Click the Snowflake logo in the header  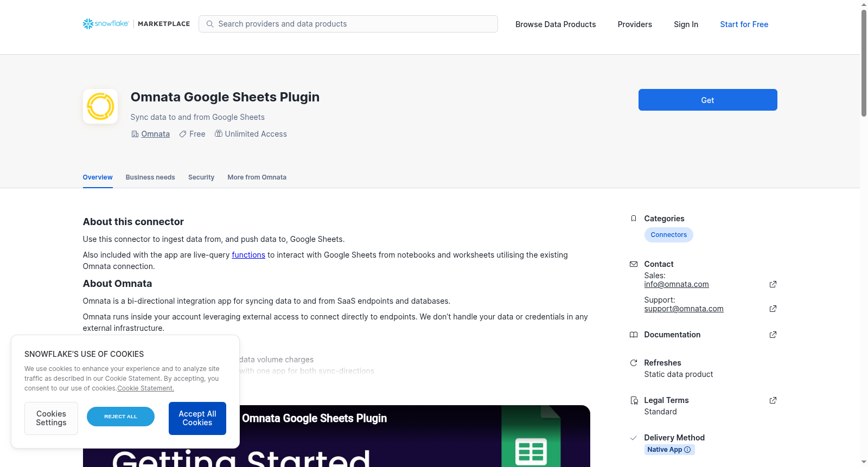click(x=106, y=24)
